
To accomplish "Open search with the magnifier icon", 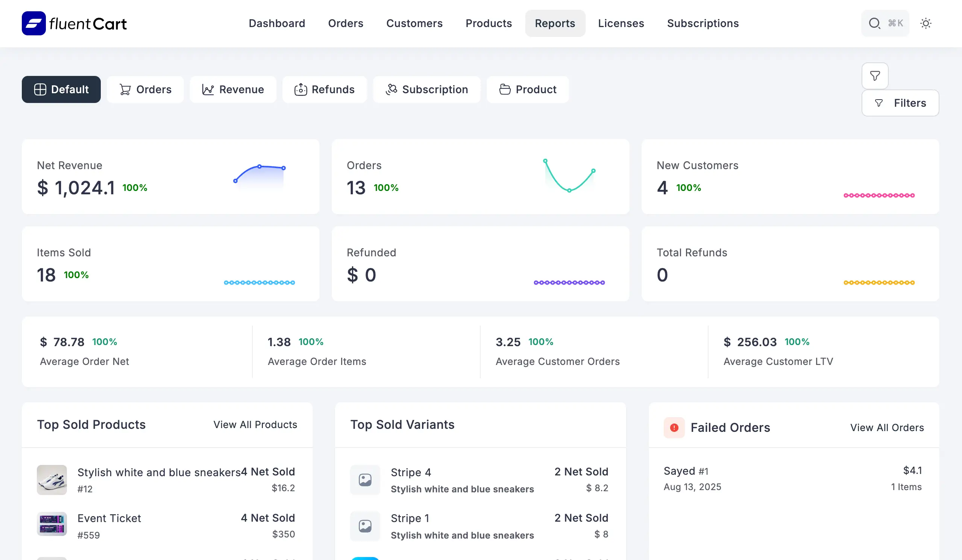I will pos(874,23).
